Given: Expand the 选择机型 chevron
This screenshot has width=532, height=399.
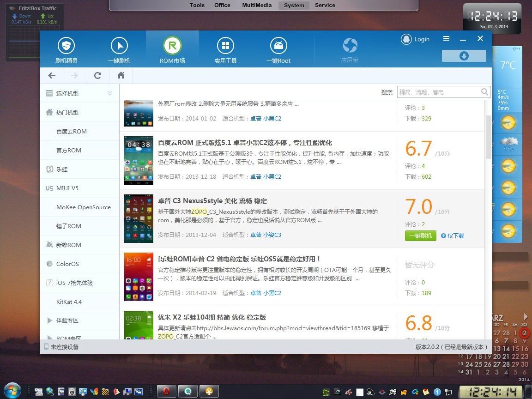Looking at the screenshot, I should (109, 93).
